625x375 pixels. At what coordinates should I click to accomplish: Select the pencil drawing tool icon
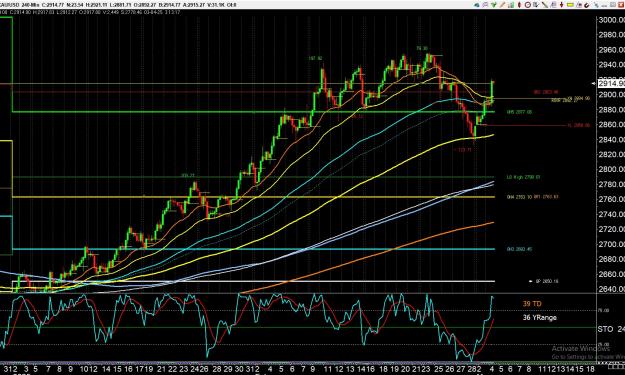[502, 5]
